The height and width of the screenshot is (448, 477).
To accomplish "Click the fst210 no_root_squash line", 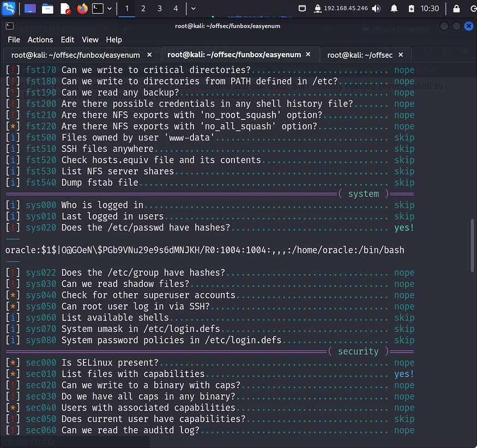I will [210, 115].
